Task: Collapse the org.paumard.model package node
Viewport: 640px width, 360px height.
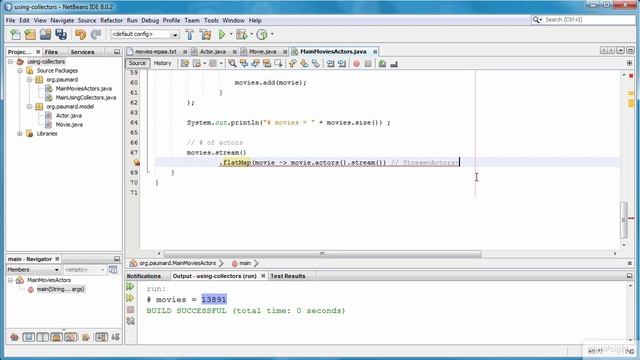Action: [29, 107]
